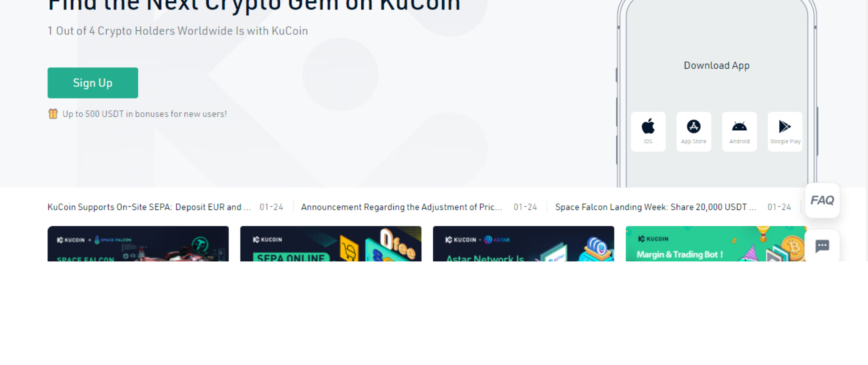
Task: Open the Adjustment of Price announcement
Action: (401, 207)
